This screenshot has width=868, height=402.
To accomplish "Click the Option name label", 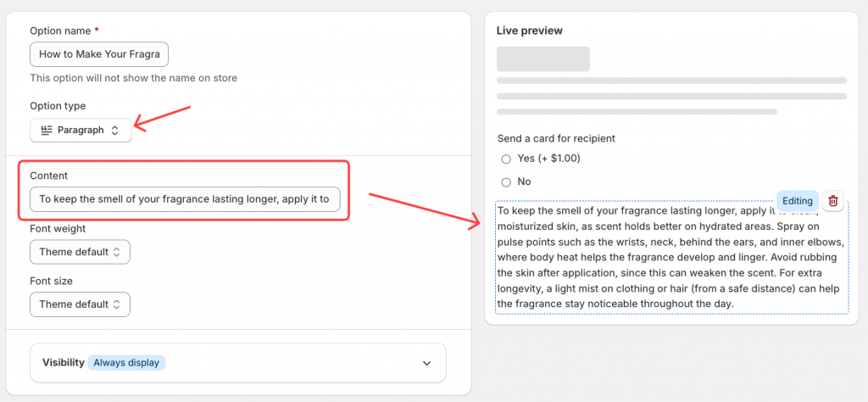I will click(61, 31).
